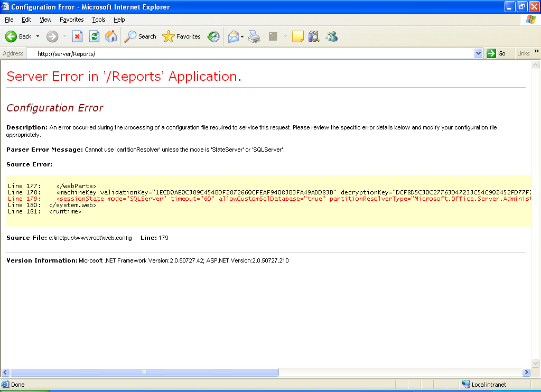The height and width of the screenshot is (392, 541).
Task: Click the vertical scrollbar down arrow
Action: tap(536, 363)
